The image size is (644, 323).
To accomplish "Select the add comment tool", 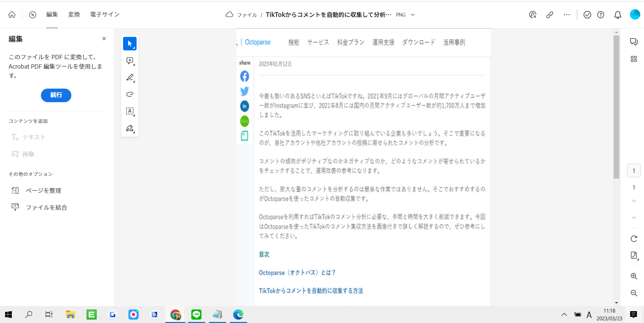I will coord(130,61).
